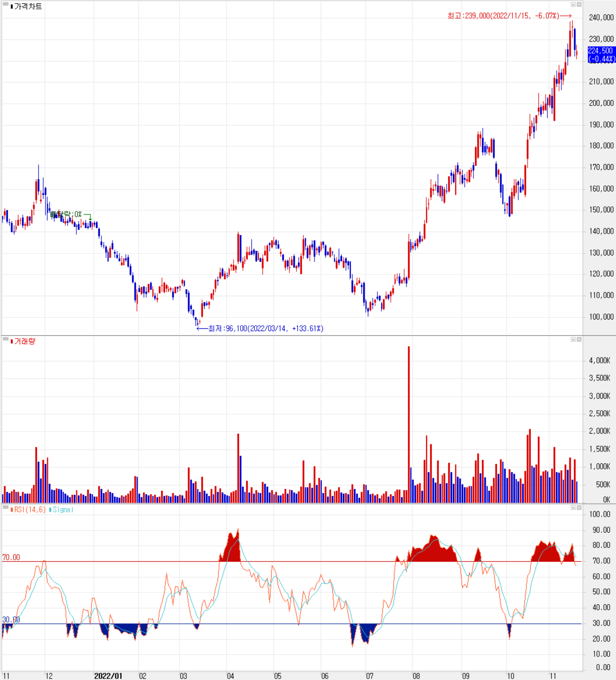
Task: Click the 70.00 overbought level label
Action: (11, 557)
